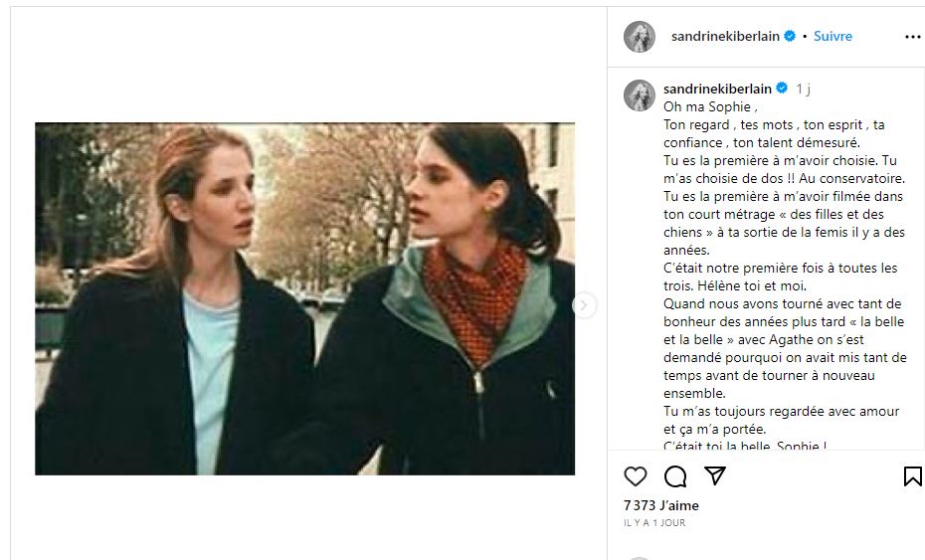The image size is (925, 560).
Task: Save the post with the bookmark icon
Action: click(x=912, y=476)
